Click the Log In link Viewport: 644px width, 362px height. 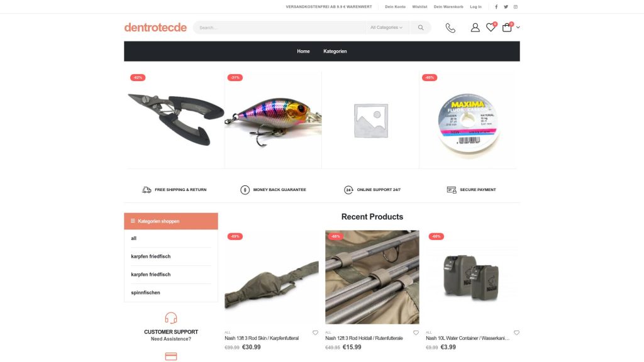(475, 7)
